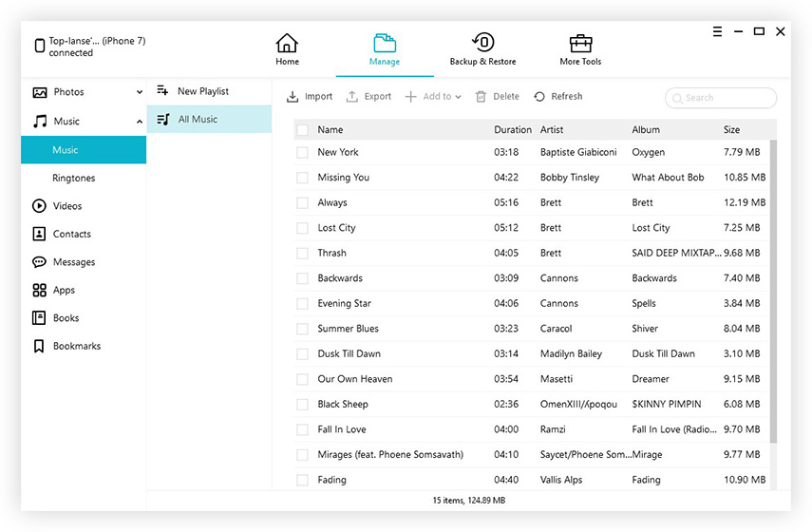Viewport: 812px width, 532px height.
Task: Open the Add to dropdown arrow
Action: tap(459, 97)
